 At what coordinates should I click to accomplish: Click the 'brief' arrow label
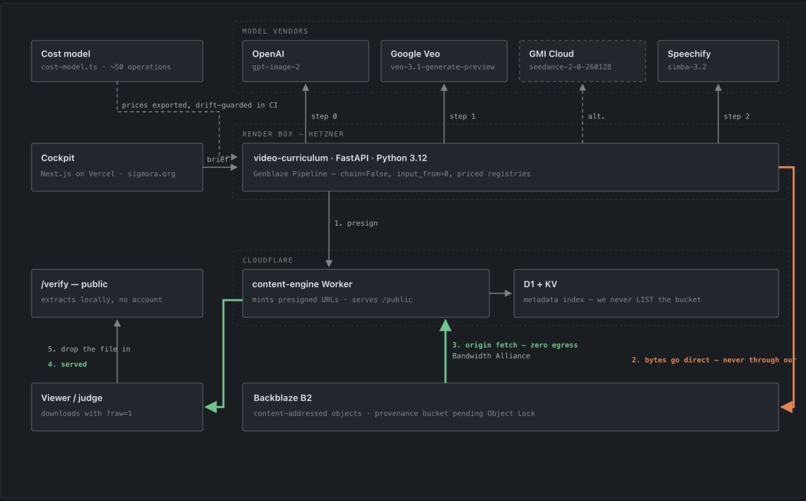click(x=217, y=159)
